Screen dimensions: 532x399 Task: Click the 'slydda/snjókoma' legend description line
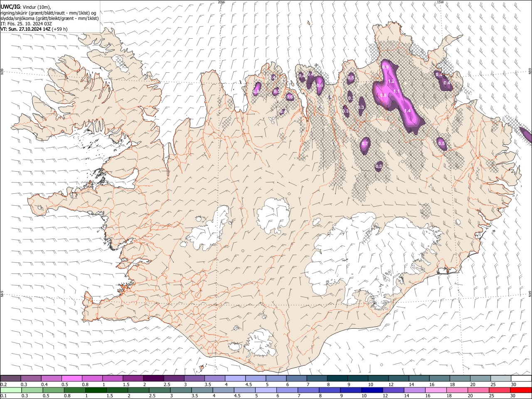(x=49, y=18)
